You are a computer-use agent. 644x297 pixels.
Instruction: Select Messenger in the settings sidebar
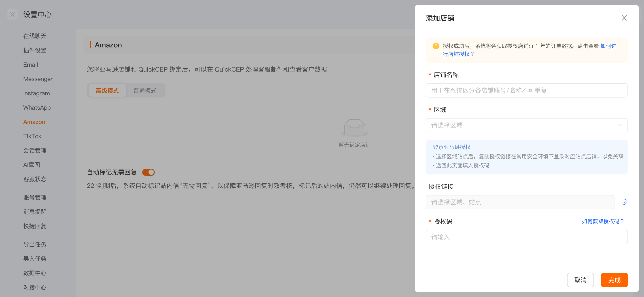pyautogui.click(x=38, y=79)
